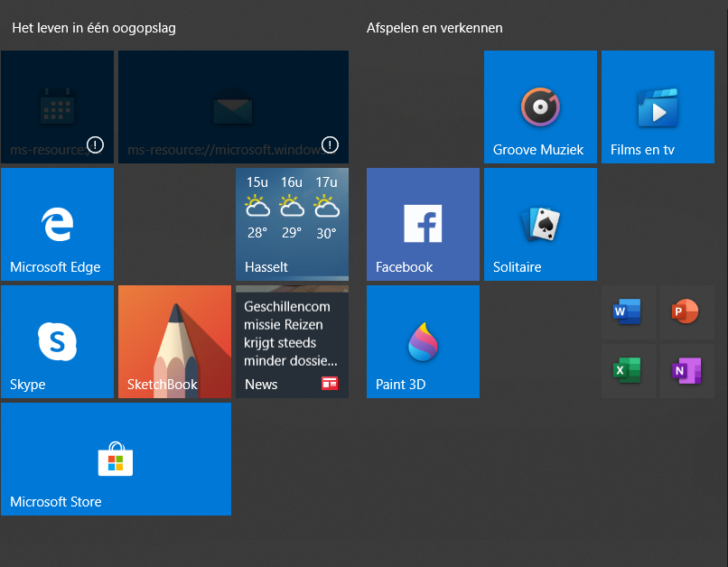Open Paint 3D tile
The image size is (728, 567).
point(423,341)
